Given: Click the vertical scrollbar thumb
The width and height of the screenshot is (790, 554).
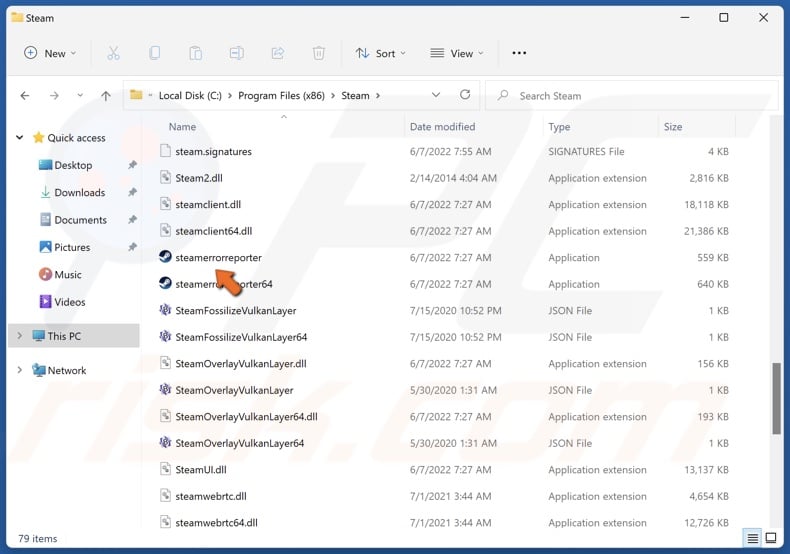Looking at the screenshot, I should [777, 398].
